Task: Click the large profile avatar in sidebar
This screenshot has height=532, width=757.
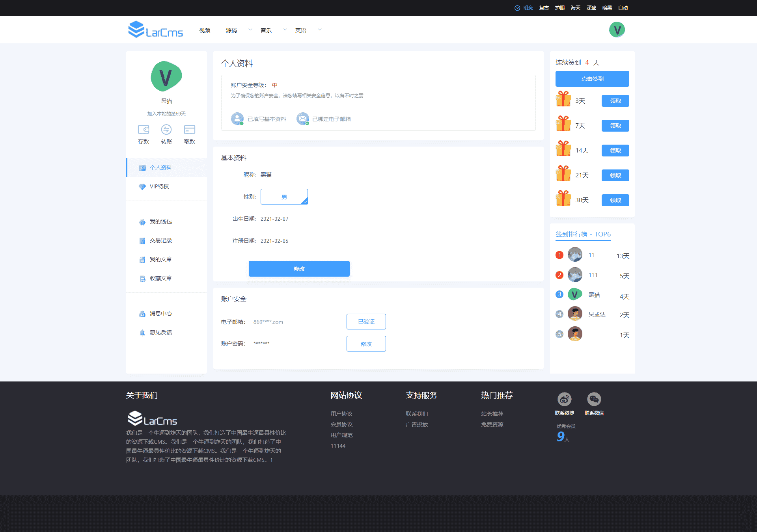Action: [166, 77]
